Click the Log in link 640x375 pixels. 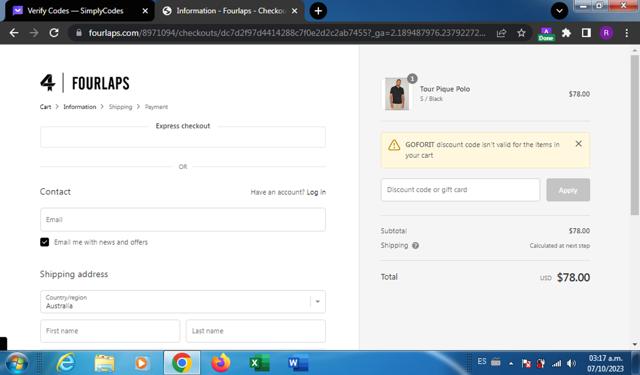point(316,192)
